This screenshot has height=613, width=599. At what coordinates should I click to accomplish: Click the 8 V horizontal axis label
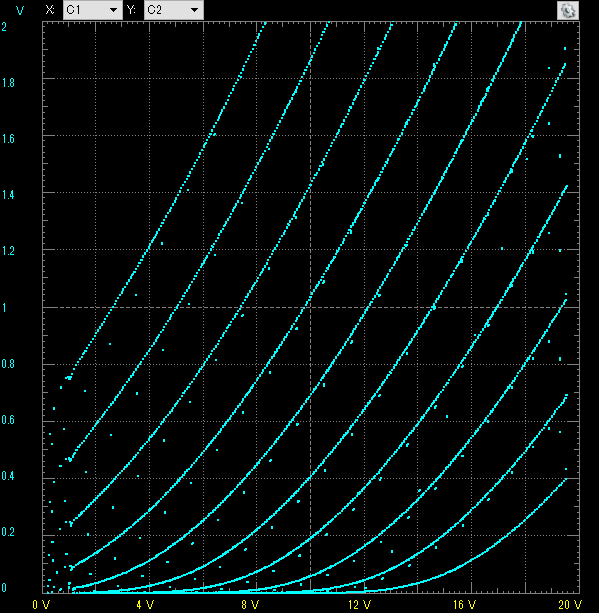point(250,605)
